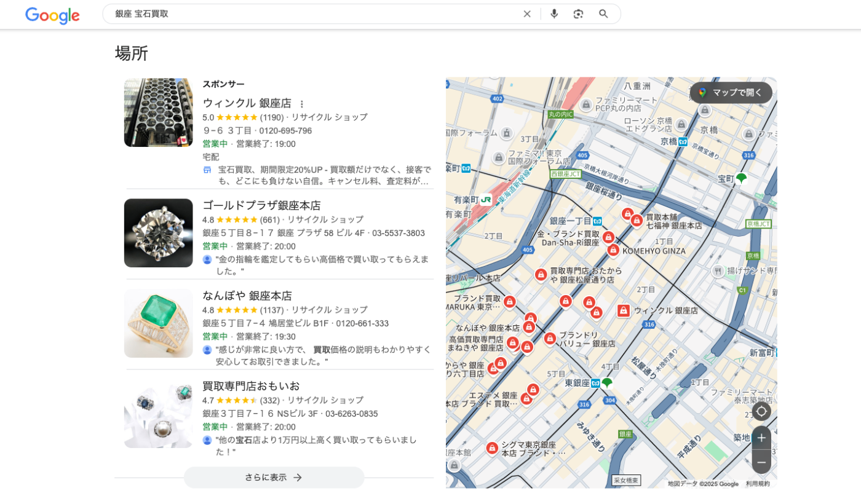Click the 銀座一丁目 metro station icon
861x504 pixels.
pos(597,221)
